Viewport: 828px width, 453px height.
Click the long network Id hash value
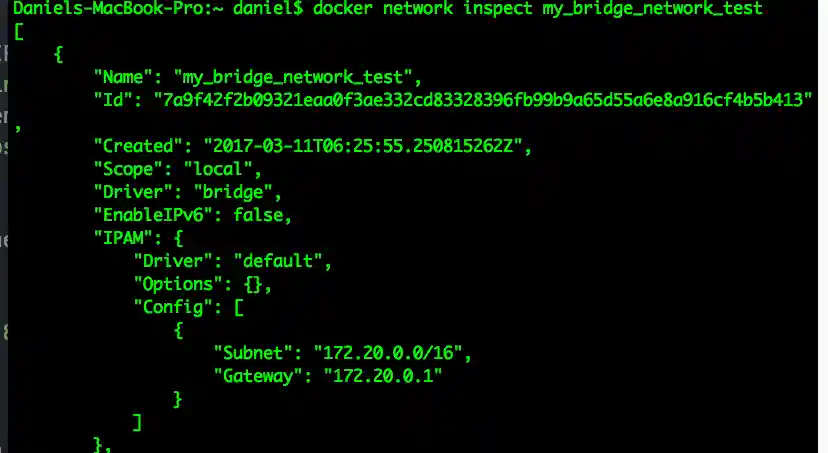tap(480, 100)
